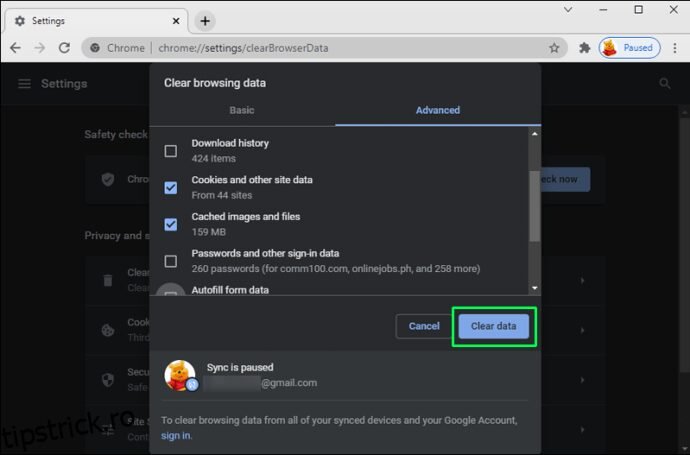Open Chrome's three-dot menu

(x=674, y=47)
